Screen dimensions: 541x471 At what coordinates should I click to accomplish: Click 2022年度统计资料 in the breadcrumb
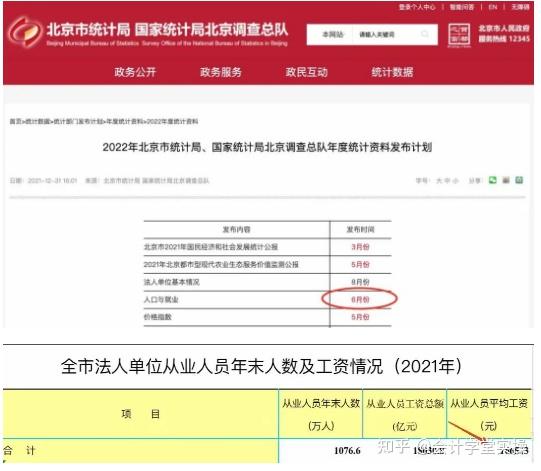click(x=172, y=121)
